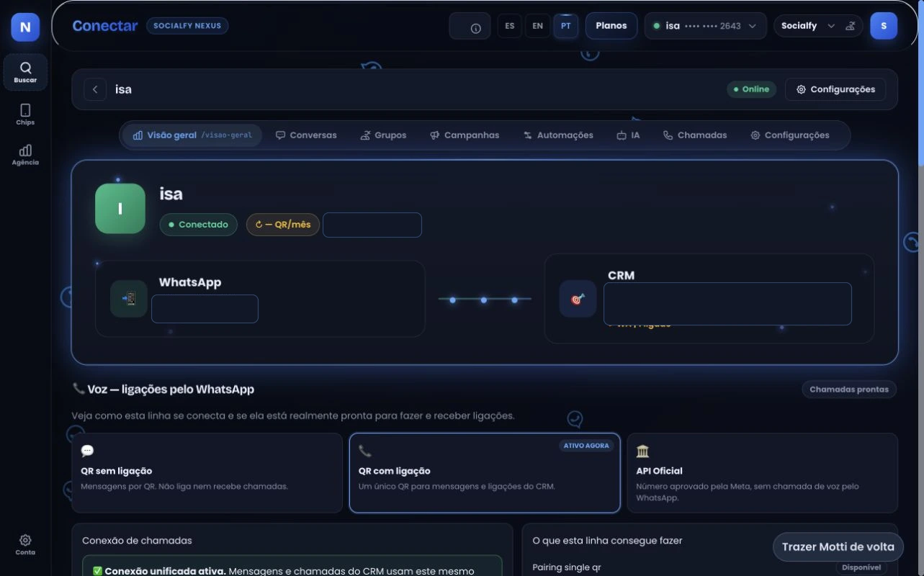The width and height of the screenshot is (924, 576).
Task: Click the Planos button
Action: click(611, 26)
